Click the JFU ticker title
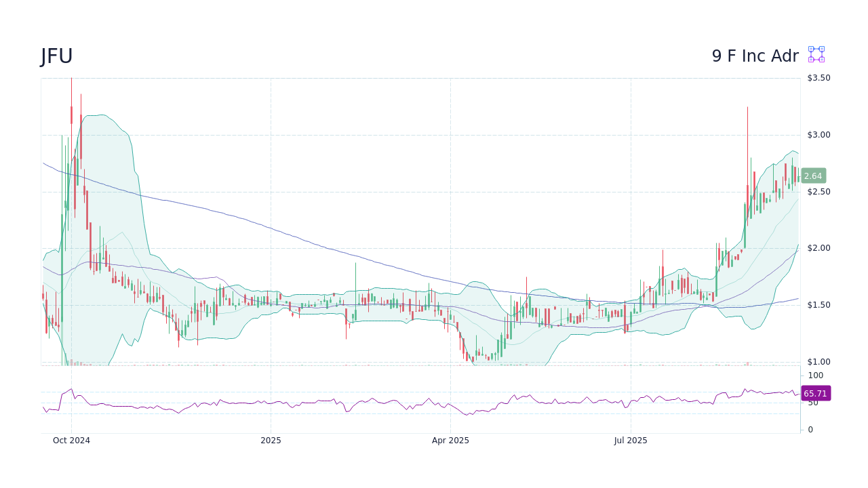 [x=57, y=56]
